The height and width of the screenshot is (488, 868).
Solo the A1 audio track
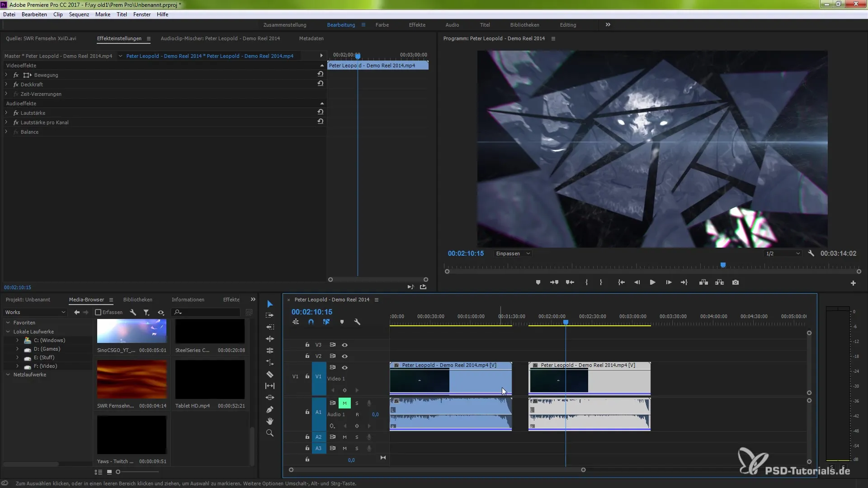click(x=357, y=403)
